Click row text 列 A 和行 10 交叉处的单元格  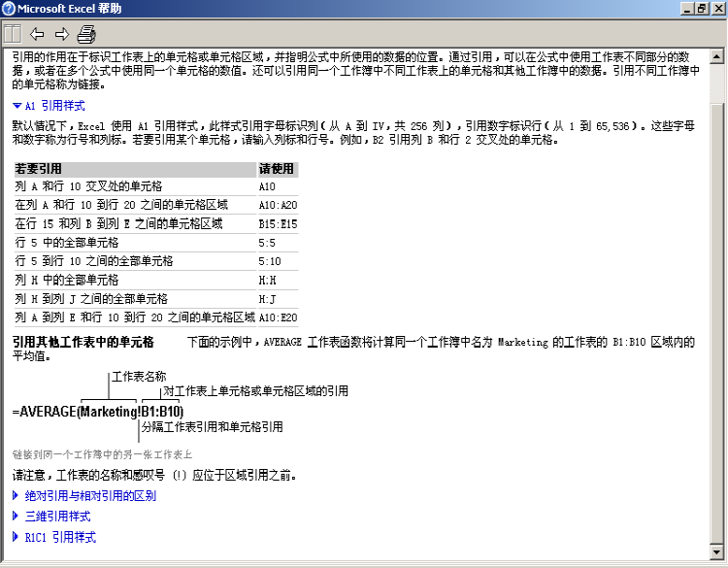point(88,186)
